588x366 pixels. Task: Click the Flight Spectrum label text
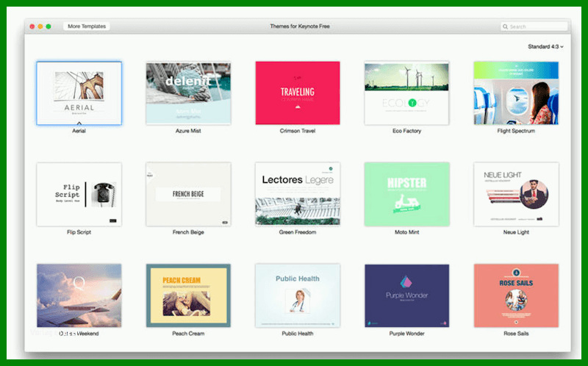point(516,131)
